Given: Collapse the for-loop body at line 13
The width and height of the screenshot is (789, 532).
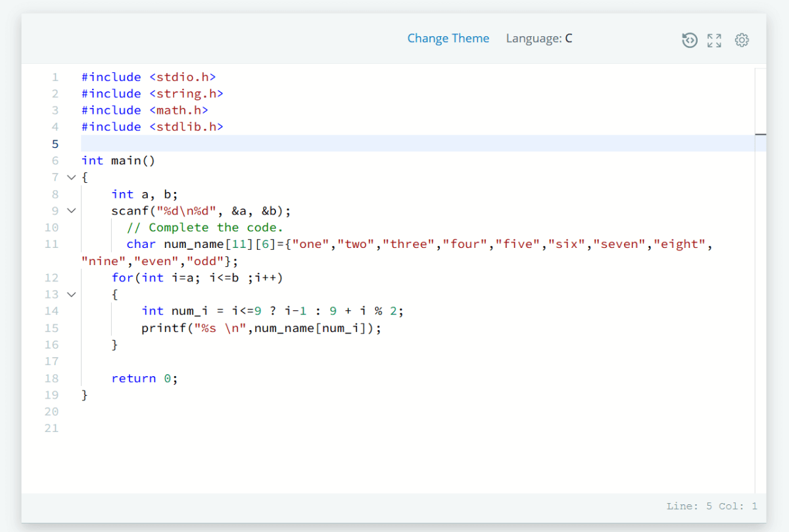Looking at the screenshot, I should [x=71, y=294].
